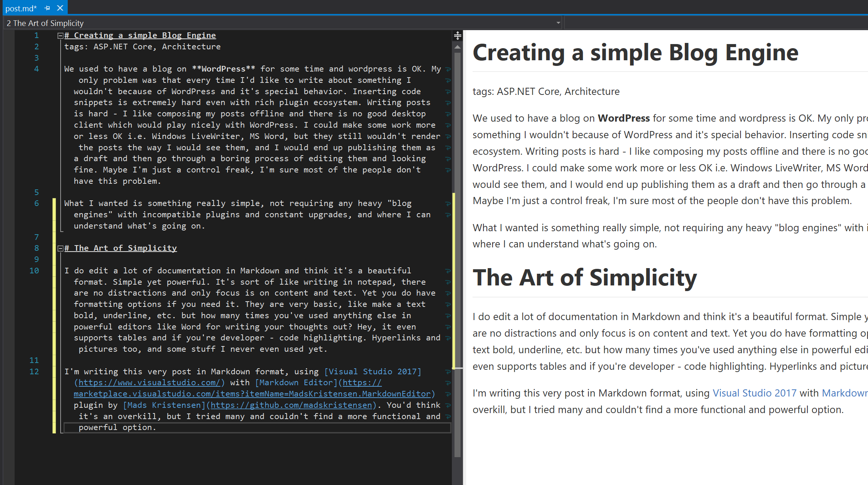Image resolution: width=868 pixels, height=485 pixels.
Task: Click the '**WordPress**' bold text in editor
Action: (223, 69)
